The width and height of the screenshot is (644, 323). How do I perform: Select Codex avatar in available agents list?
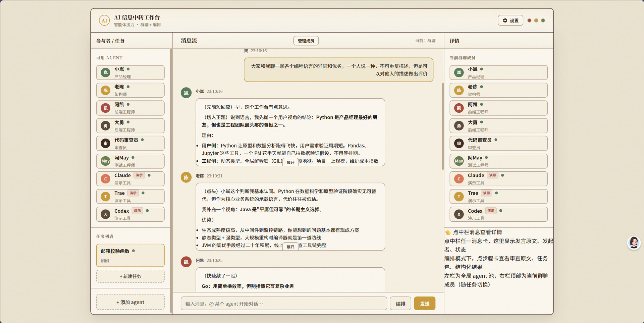tap(106, 214)
